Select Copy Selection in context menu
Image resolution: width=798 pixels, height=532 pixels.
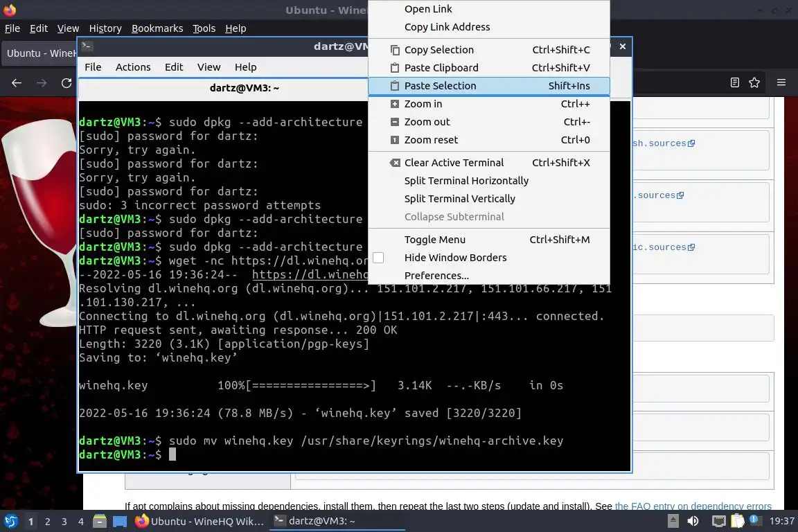[x=488, y=50]
